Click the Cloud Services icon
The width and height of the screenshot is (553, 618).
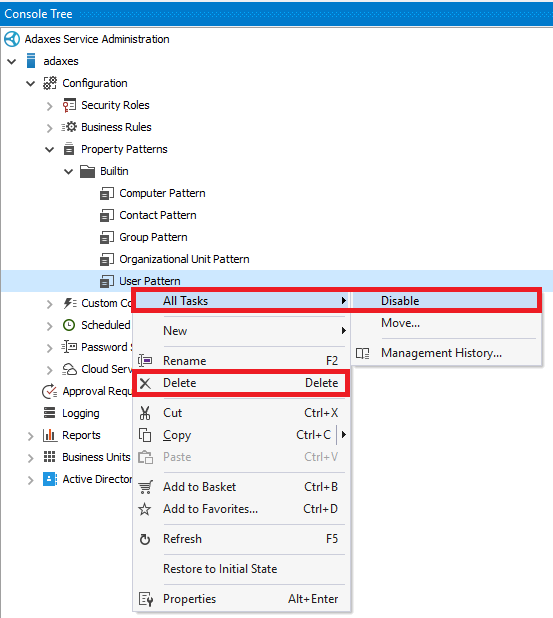[x=69, y=369]
